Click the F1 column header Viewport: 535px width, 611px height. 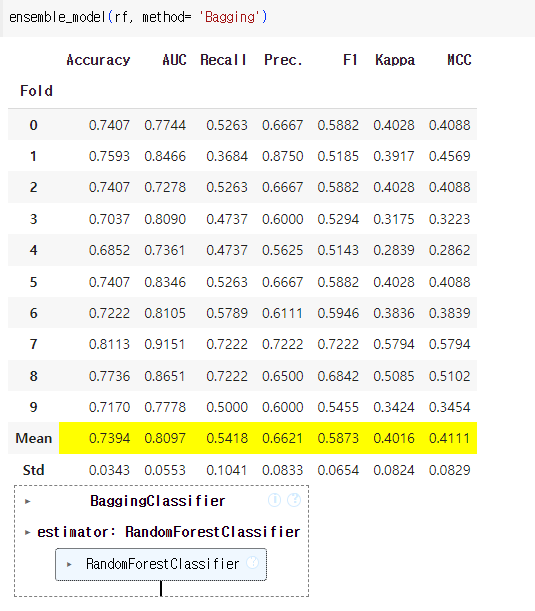click(350, 60)
